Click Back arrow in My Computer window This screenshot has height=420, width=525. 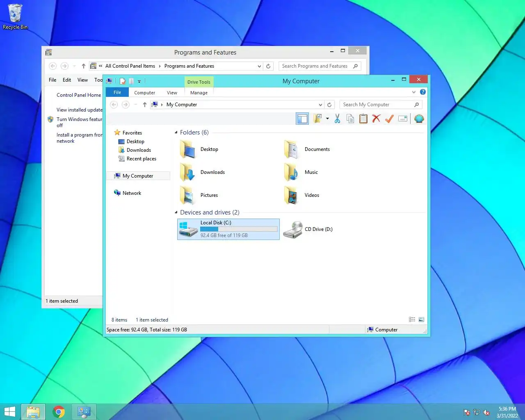pyautogui.click(x=114, y=105)
